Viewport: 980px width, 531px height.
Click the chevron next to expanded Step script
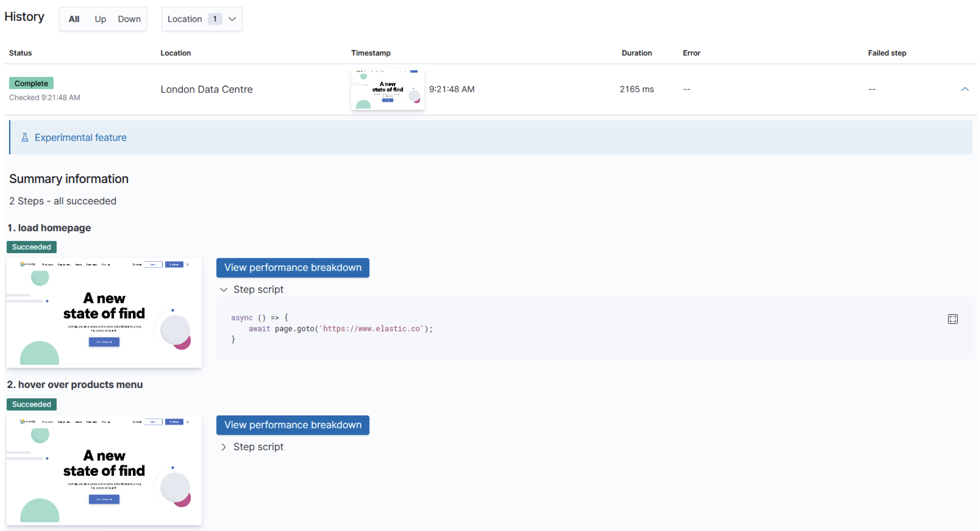pyautogui.click(x=224, y=290)
